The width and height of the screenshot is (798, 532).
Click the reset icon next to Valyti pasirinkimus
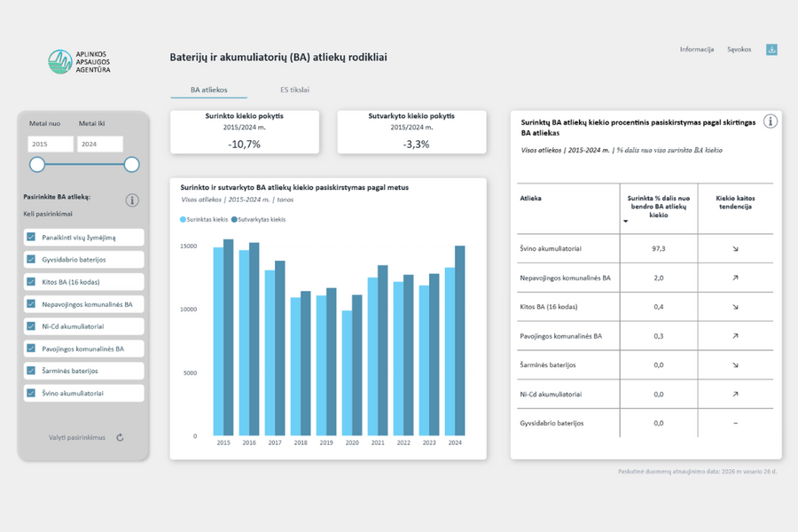click(x=120, y=437)
